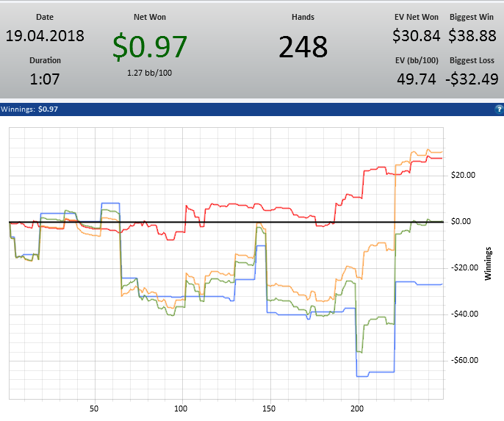Click the -$60.00 y-axis label
504x421 pixels.
pos(464,360)
